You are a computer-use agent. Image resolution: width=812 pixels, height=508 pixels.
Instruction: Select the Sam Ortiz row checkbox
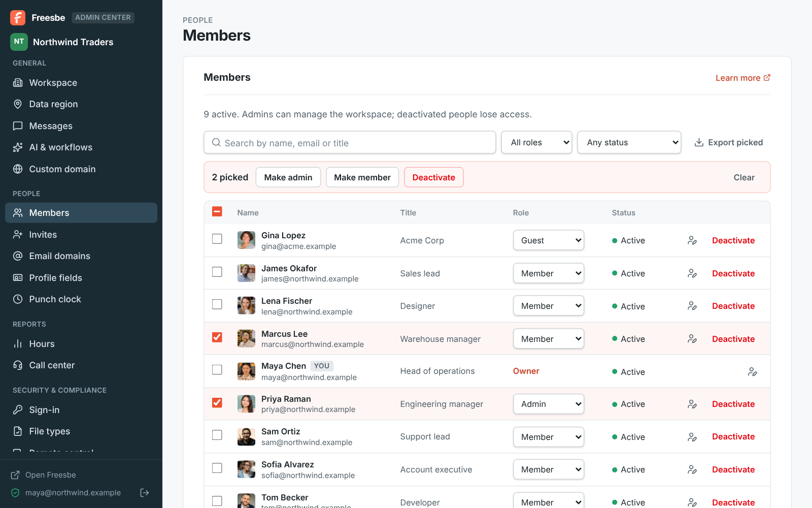[x=217, y=435]
